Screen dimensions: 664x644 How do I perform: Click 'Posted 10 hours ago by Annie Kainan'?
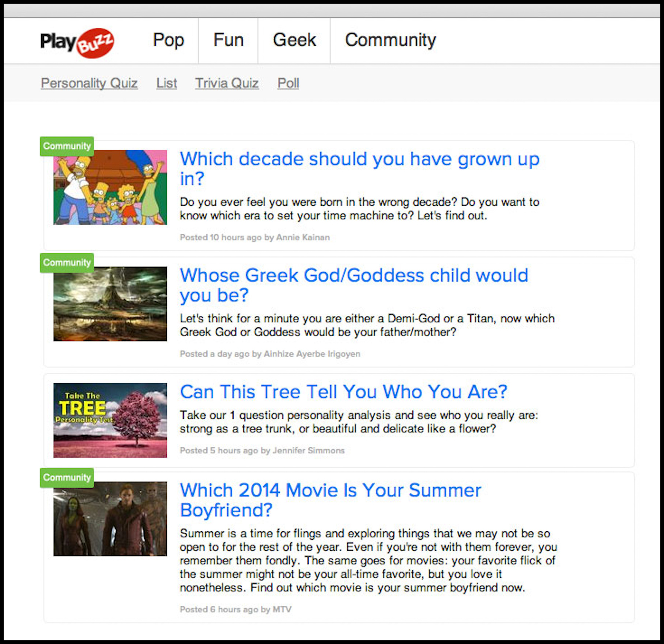pos(255,237)
